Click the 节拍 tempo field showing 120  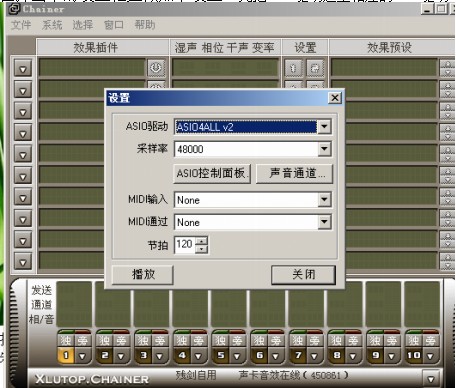coord(185,245)
